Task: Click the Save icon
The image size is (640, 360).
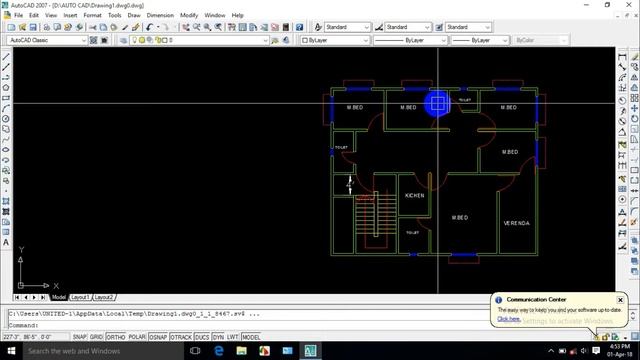Action: tap(33, 27)
